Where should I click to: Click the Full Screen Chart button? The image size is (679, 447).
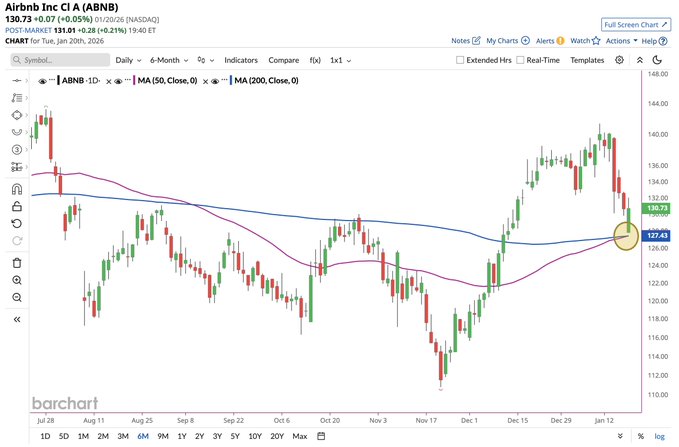pyautogui.click(x=637, y=23)
